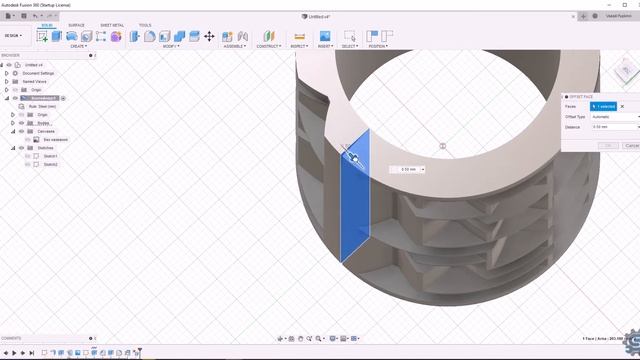The width and height of the screenshot is (640, 360).
Task: Expand Named Views node
Action: click(x=7, y=82)
